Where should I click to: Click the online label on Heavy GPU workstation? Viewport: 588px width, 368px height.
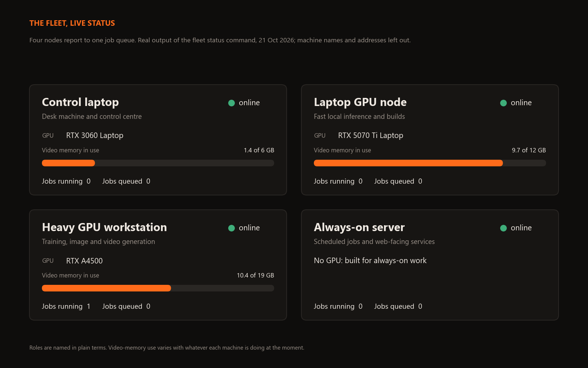(x=249, y=228)
